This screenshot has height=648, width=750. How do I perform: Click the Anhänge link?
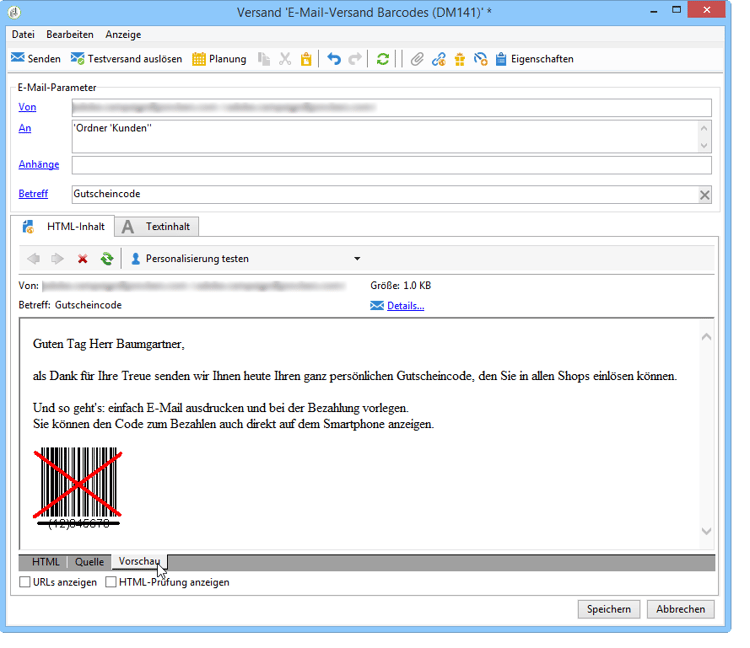tap(39, 164)
